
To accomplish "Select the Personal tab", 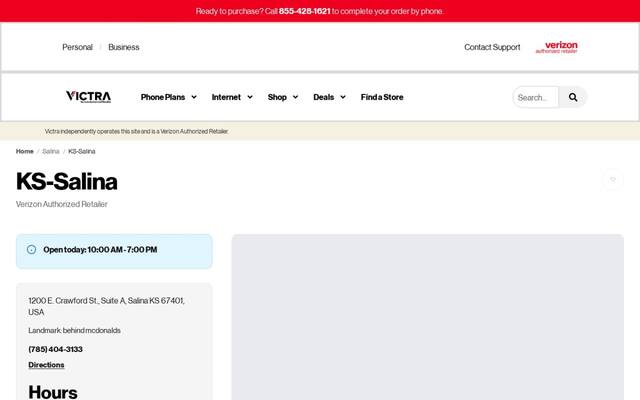I will 78,47.
